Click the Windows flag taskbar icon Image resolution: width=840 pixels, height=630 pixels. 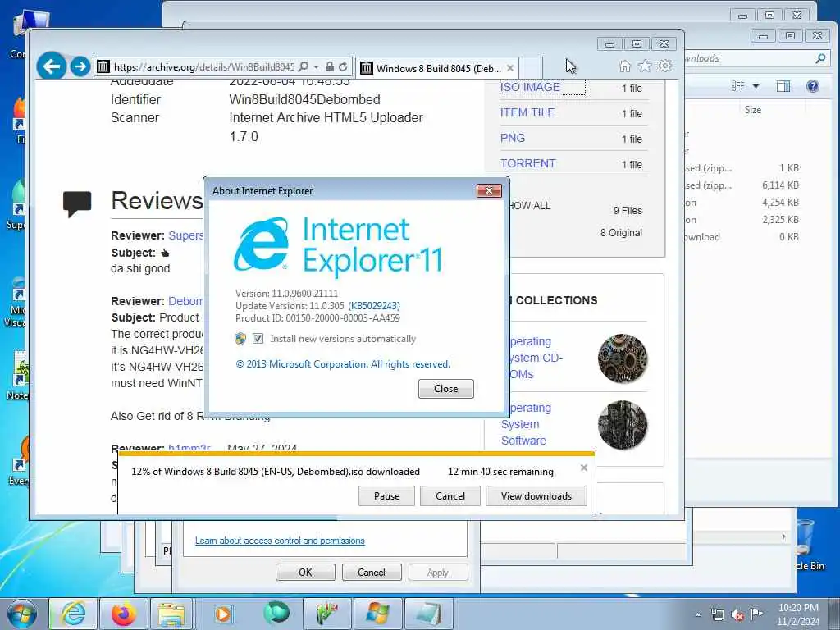377,614
